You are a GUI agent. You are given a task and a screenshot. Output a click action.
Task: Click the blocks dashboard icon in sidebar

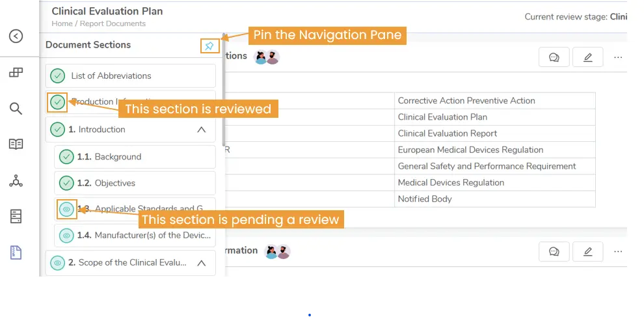[x=16, y=72]
